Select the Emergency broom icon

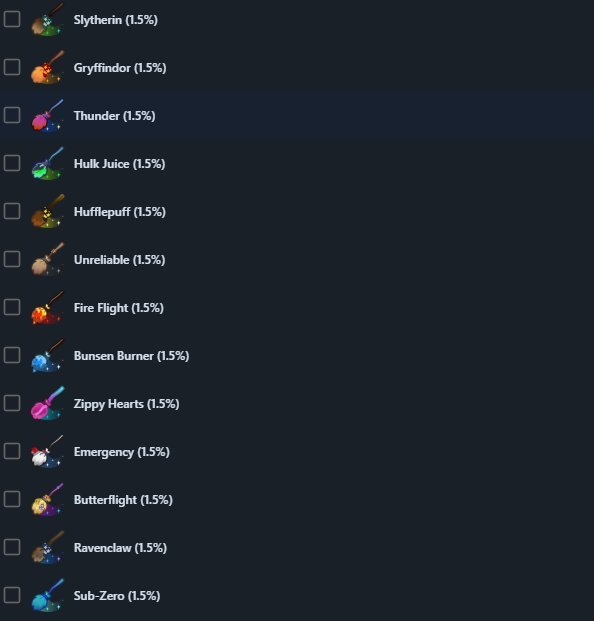click(47, 451)
